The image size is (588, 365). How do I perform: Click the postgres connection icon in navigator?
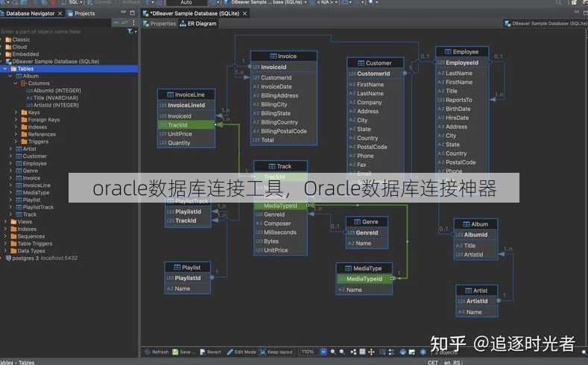[x=8, y=258]
